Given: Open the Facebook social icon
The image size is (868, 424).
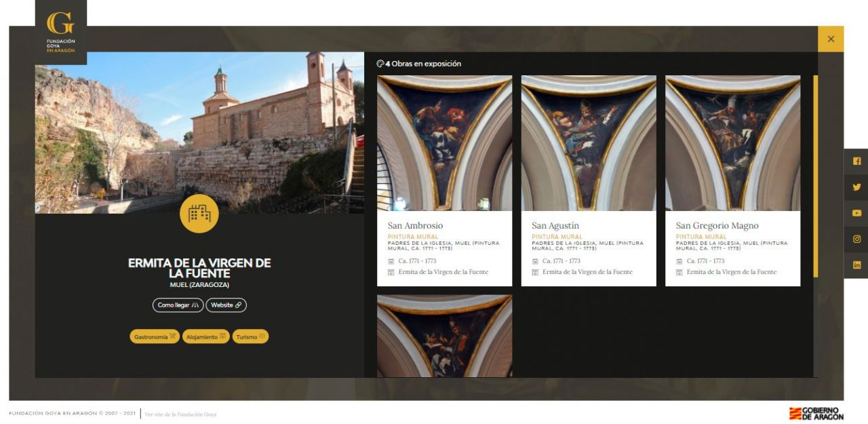Looking at the screenshot, I should 856,161.
